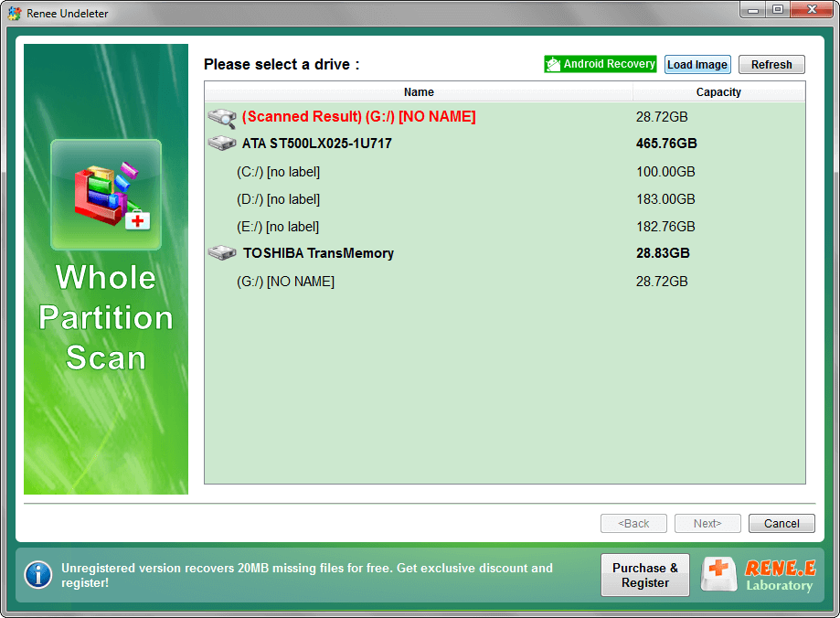Click the scanned result magnifier drive icon

pyautogui.click(x=222, y=118)
